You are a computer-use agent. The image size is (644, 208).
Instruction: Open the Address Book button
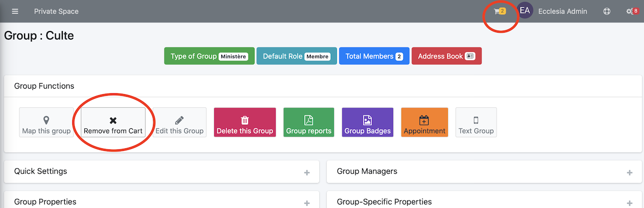(x=447, y=56)
